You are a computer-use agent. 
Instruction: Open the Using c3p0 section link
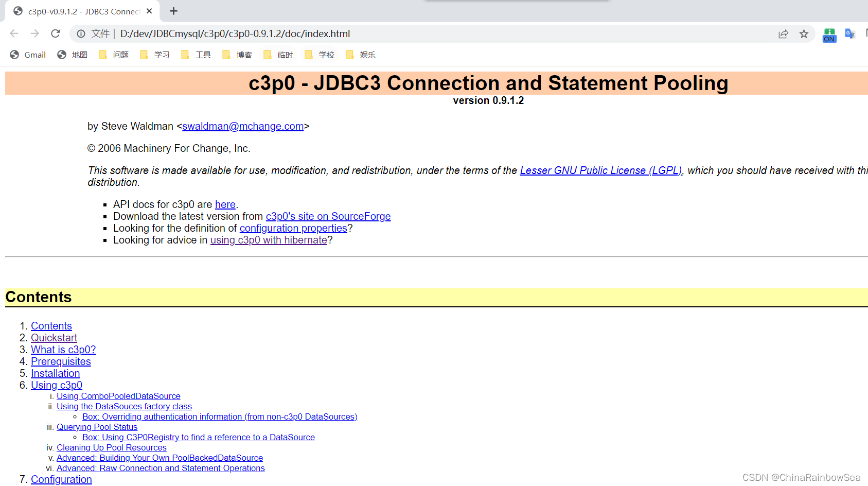pos(57,385)
